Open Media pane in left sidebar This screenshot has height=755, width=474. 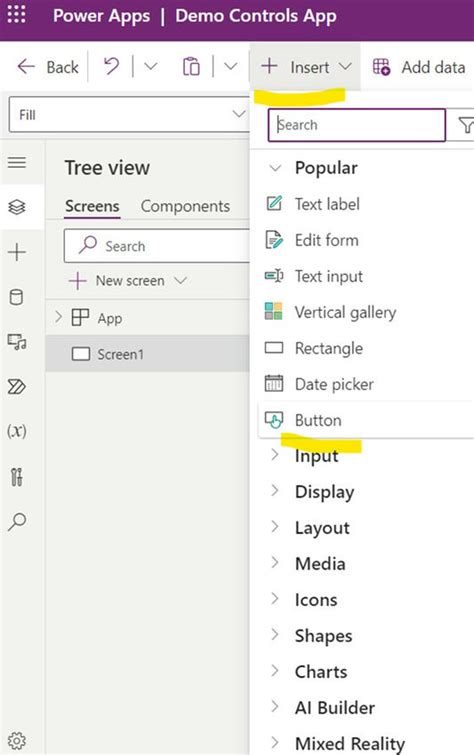point(17,342)
